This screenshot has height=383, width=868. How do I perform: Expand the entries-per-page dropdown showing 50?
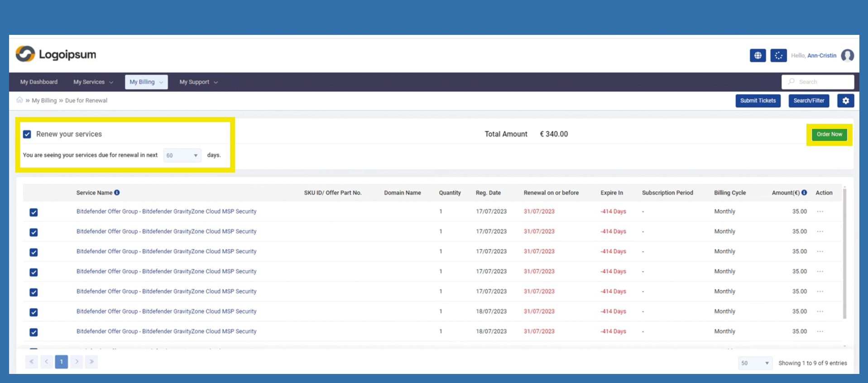[x=754, y=363]
